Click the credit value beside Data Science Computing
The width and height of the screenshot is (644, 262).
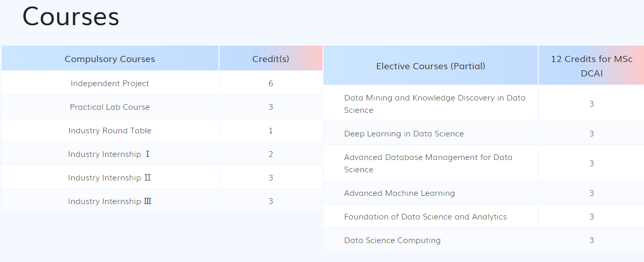(591, 240)
